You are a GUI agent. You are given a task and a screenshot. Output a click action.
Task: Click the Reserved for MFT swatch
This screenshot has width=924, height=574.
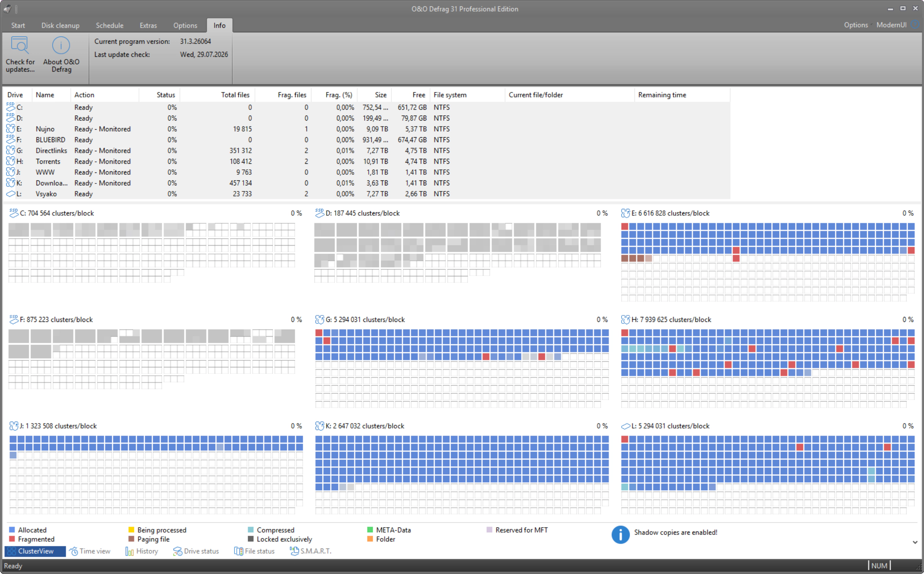(x=489, y=530)
